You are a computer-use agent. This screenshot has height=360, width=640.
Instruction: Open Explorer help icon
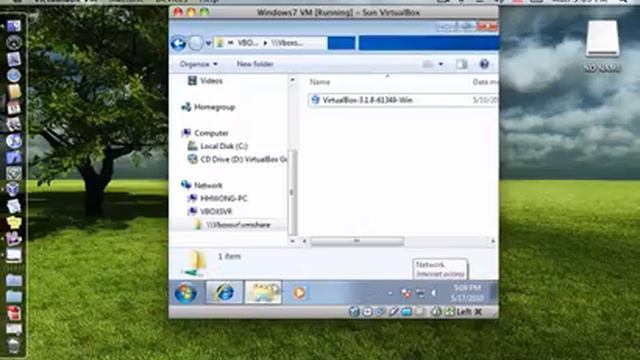tap(484, 64)
